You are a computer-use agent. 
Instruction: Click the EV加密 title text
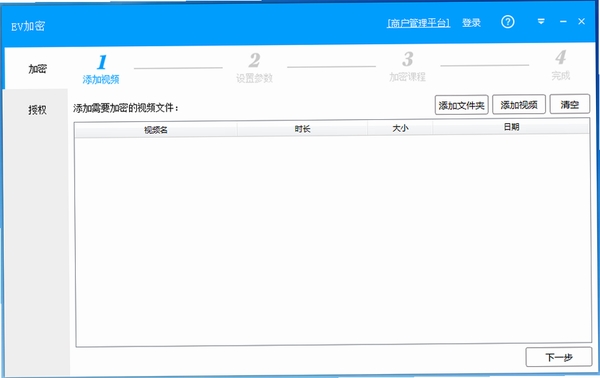28,26
